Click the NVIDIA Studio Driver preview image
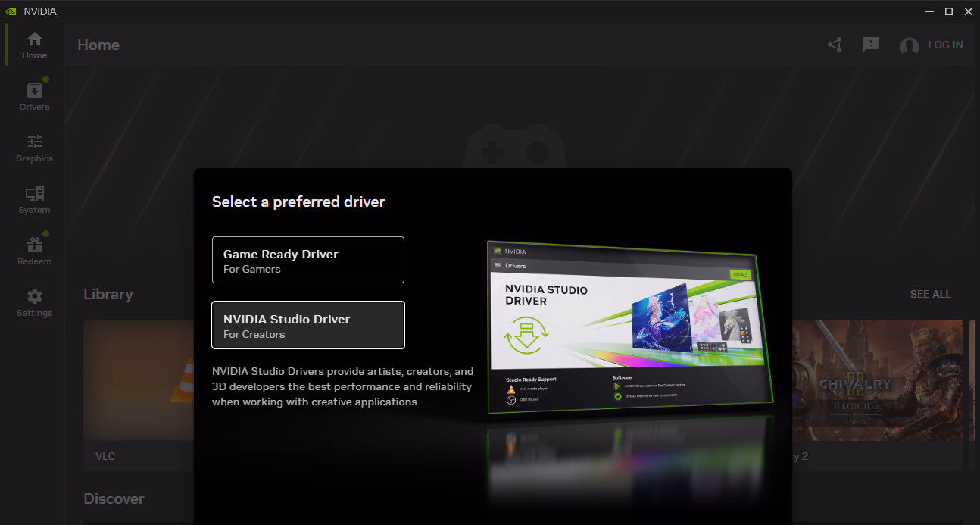The width and height of the screenshot is (980, 525). pos(630,327)
